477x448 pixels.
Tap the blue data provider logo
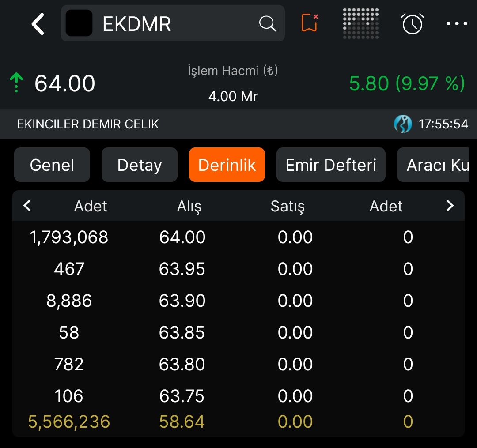[x=403, y=124]
